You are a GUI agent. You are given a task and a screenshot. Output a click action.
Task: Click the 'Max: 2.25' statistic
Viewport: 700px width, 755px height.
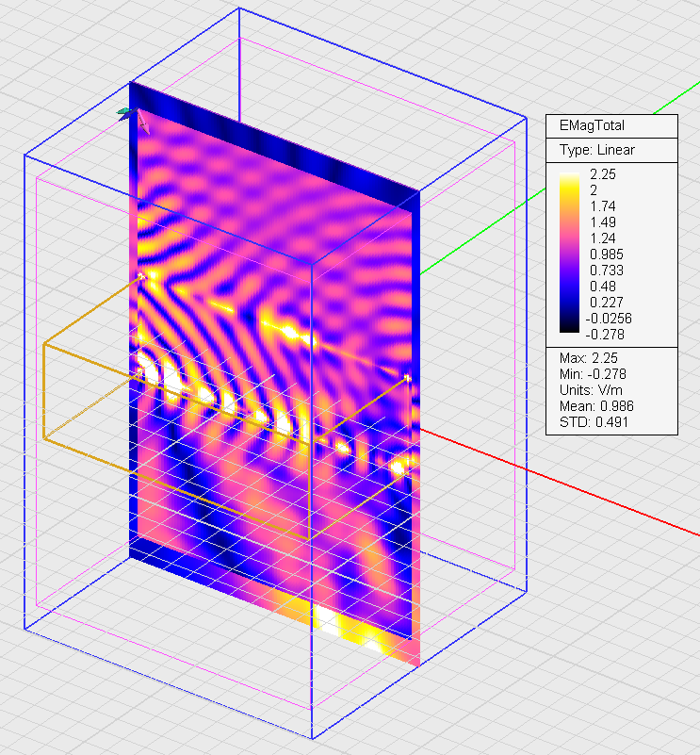click(588, 358)
